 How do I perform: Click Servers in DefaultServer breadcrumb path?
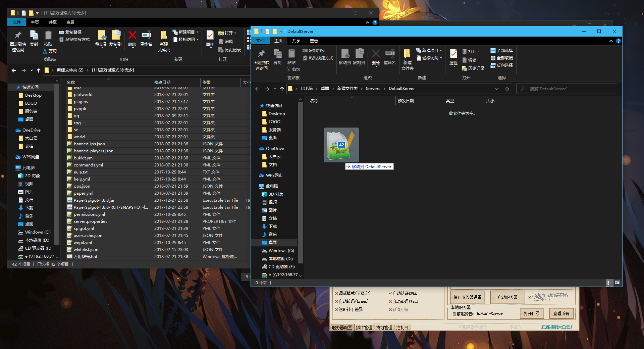tap(373, 89)
